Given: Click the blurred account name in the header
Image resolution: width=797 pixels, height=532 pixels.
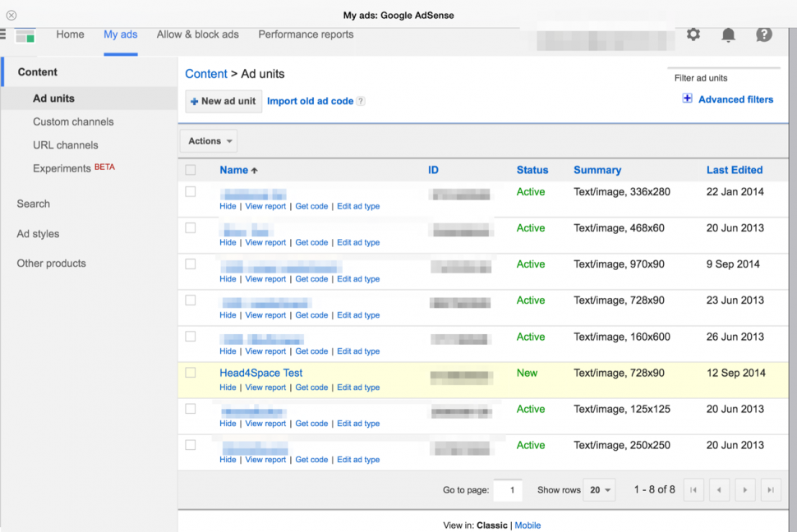Looking at the screenshot, I should click(605, 40).
